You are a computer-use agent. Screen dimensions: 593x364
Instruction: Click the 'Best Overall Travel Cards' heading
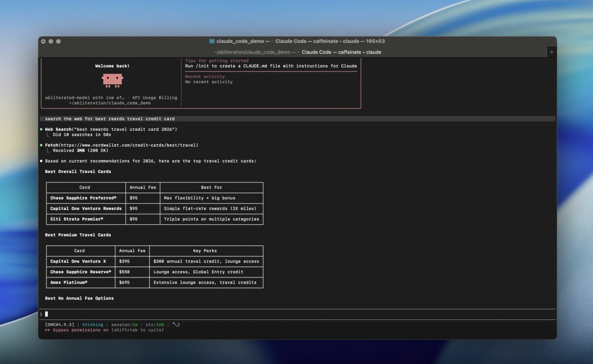pyautogui.click(x=78, y=171)
